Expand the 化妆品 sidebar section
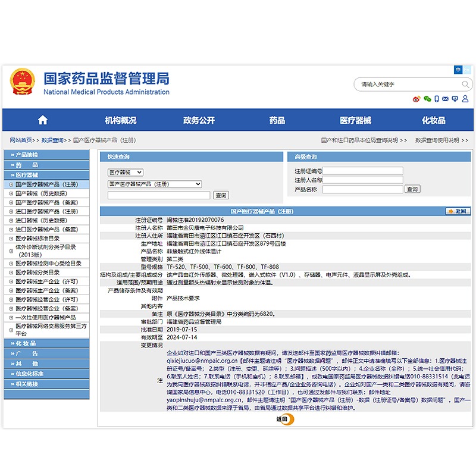The width and height of the screenshot is (476, 476). click(x=47, y=343)
